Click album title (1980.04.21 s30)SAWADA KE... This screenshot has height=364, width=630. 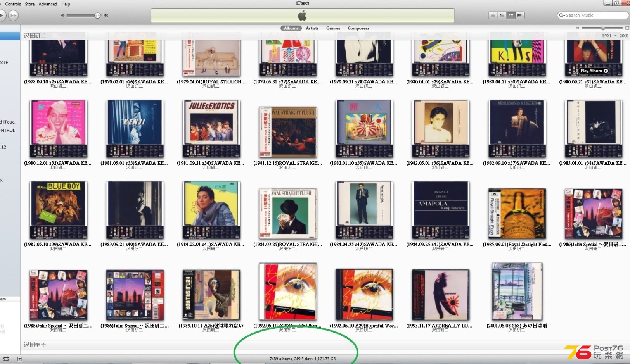pyautogui.click(x=516, y=82)
